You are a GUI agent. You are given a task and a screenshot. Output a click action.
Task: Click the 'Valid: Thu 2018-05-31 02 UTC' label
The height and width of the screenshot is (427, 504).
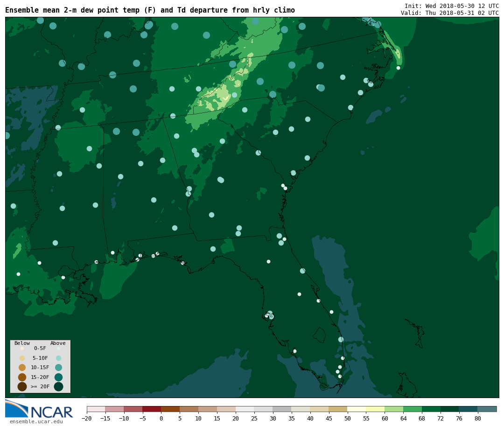click(449, 13)
